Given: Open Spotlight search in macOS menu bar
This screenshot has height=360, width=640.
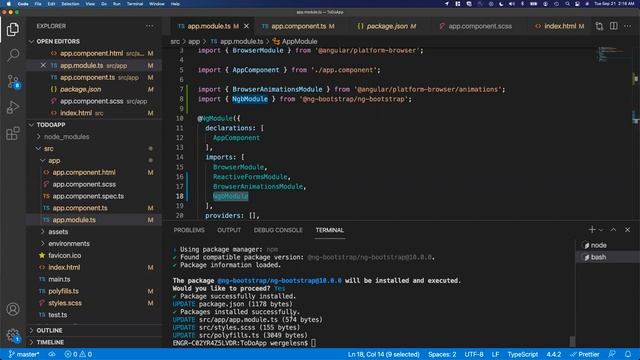Looking at the screenshot, I should click(567, 4).
